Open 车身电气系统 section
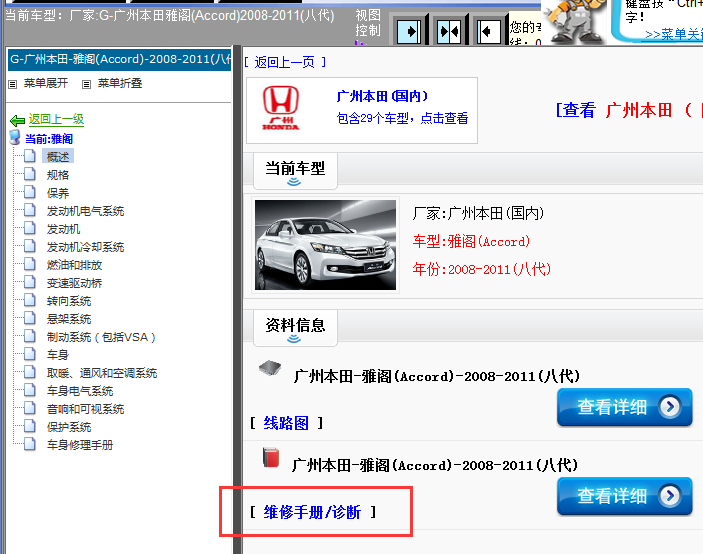This screenshot has width=703, height=554. [80, 391]
